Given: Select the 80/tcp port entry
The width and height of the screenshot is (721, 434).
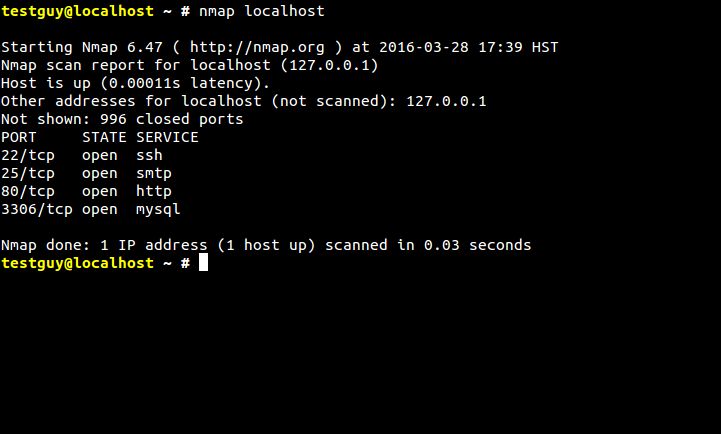Looking at the screenshot, I should click(x=28, y=191).
